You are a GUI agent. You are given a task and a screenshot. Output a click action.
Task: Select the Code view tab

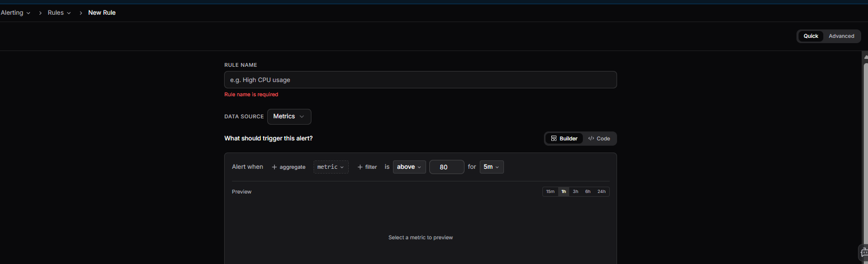(x=599, y=139)
